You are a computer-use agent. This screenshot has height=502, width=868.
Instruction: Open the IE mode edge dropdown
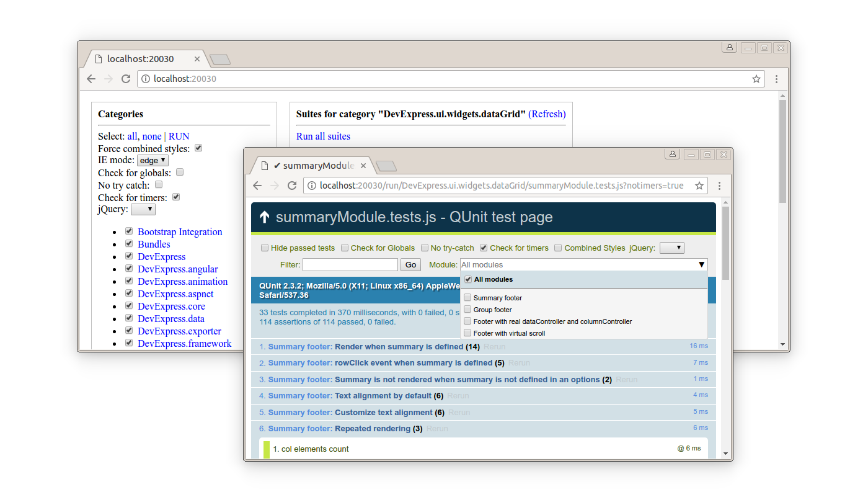tap(153, 161)
